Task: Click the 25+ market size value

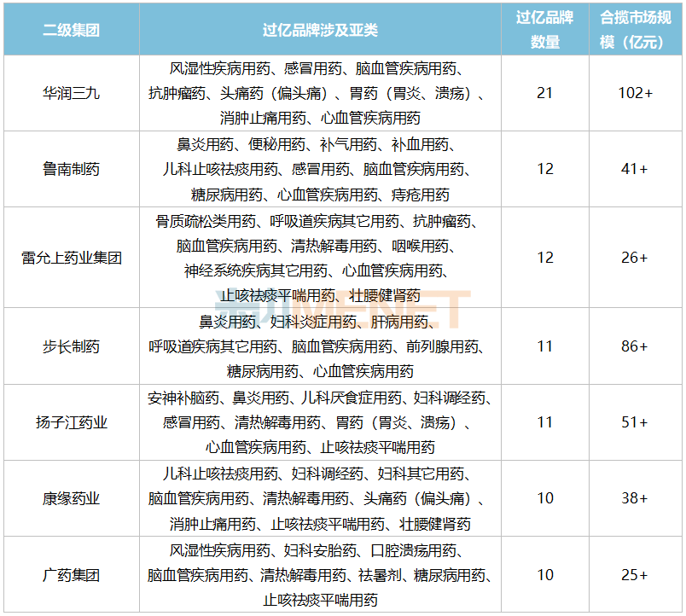Action: (634, 575)
